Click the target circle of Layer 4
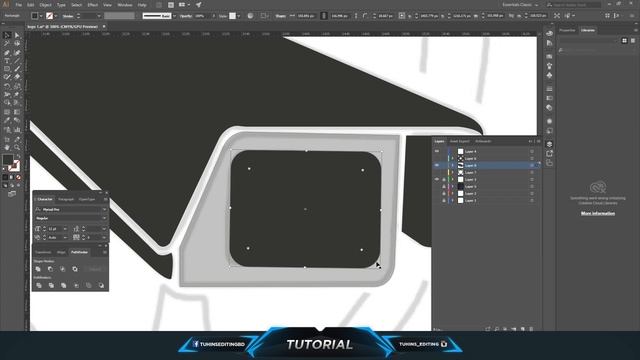This screenshot has width=640, height=360. point(532,151)
